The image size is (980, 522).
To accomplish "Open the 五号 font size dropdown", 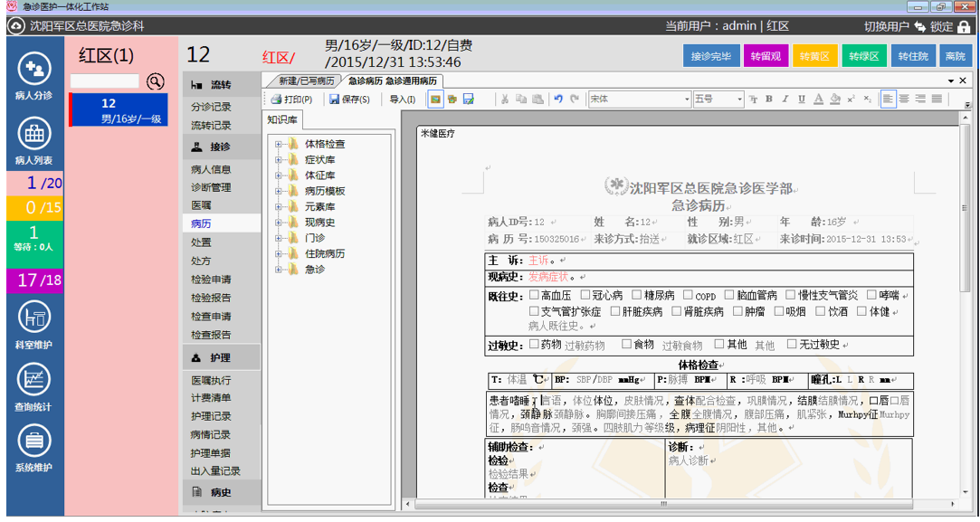I will (x=739, y=99).
